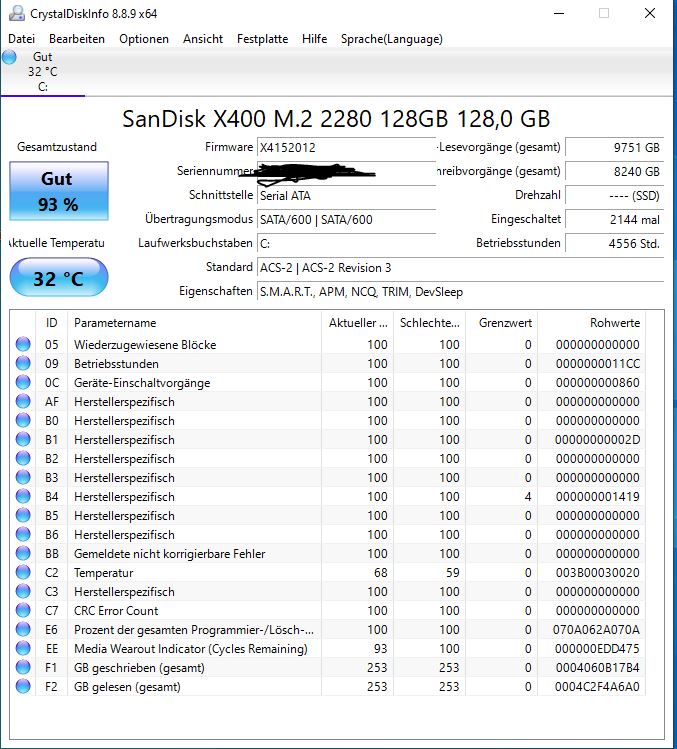
Task: Click the Aktueller column header
Action: coord(357,323)
